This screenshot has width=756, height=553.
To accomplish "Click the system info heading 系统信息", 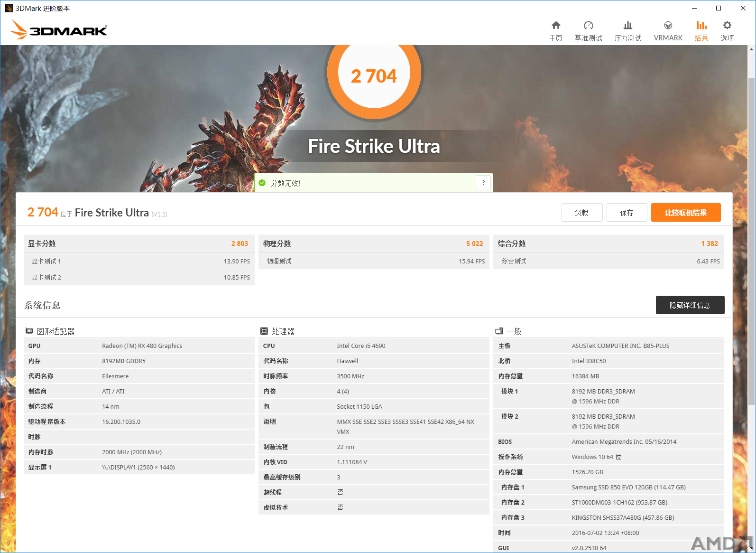I will pyautogui.click(x=43, y=305).
